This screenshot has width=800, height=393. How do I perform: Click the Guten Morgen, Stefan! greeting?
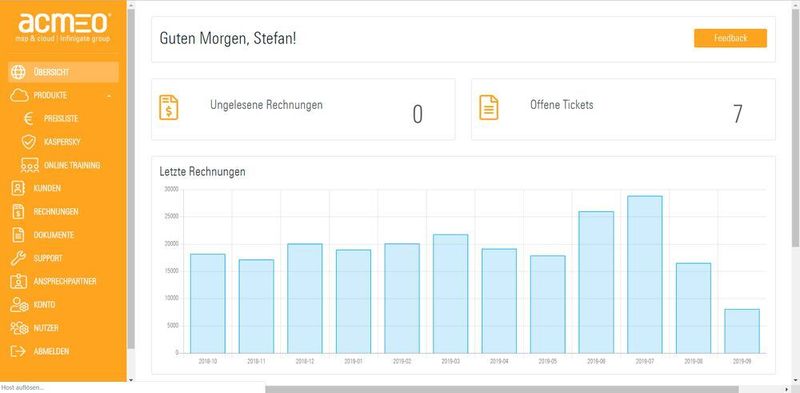click(228, 39)
